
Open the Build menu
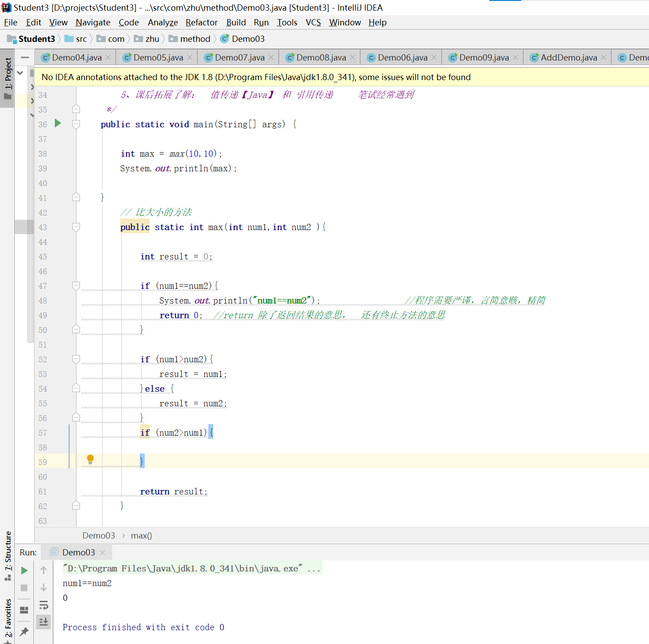(236, 22)
